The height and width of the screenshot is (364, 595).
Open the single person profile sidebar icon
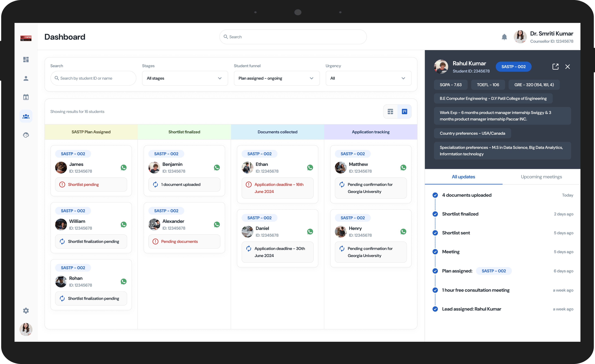tap(26, 78)
